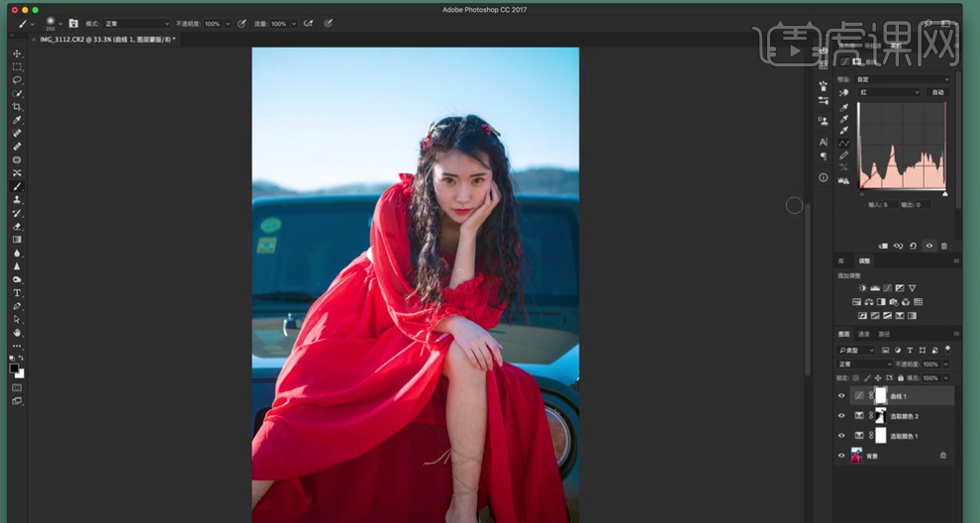This screenshot has width=980, height=523.
Task: Open the 流量 slider arrow in options bar
Action: (294, 24)
